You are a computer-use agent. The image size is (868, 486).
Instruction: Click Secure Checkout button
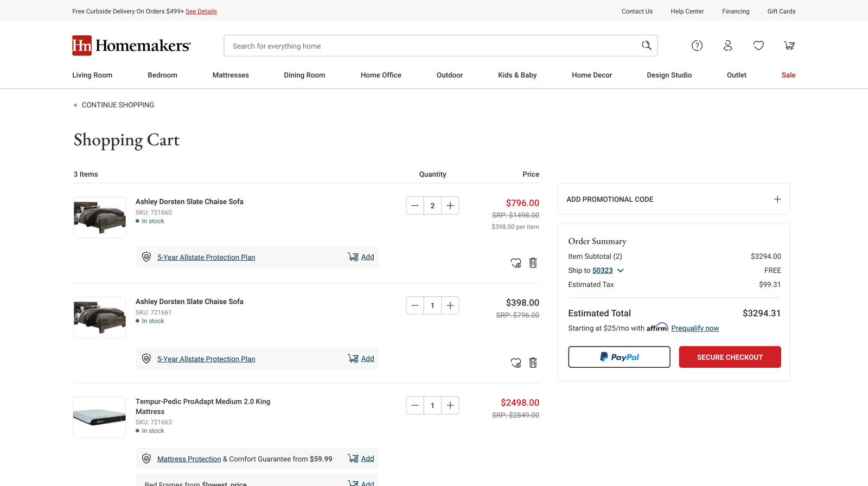(x=730, y=357)
